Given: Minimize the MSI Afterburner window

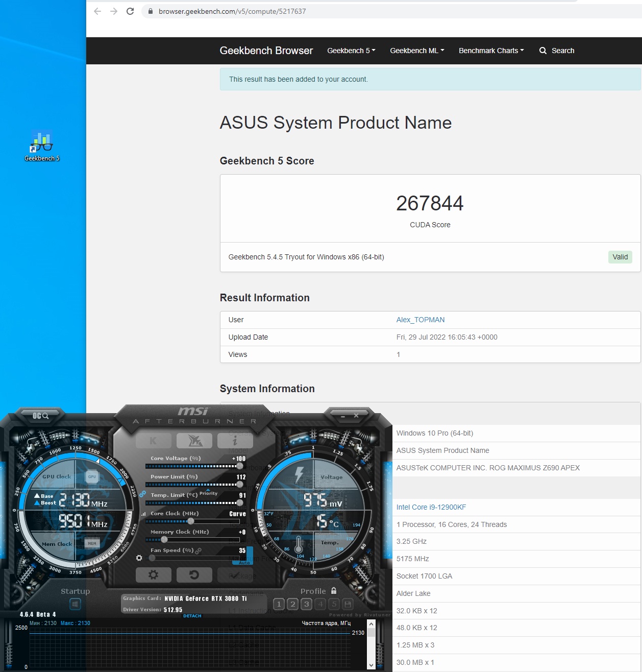Looking at the screenshot, I should pyautogui.click(x=342, y=416).
